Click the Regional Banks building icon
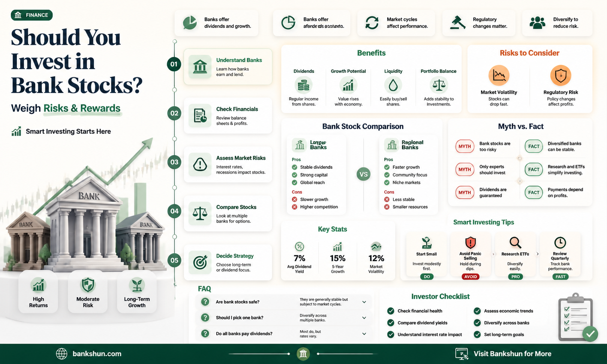607x364 pixels. [392, 145]
